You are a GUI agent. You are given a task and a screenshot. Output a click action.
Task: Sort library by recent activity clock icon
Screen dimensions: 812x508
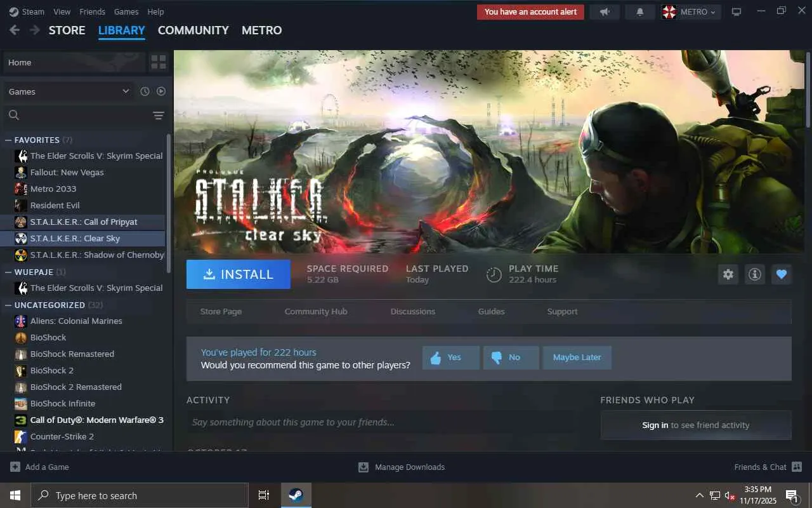(145, 91)
